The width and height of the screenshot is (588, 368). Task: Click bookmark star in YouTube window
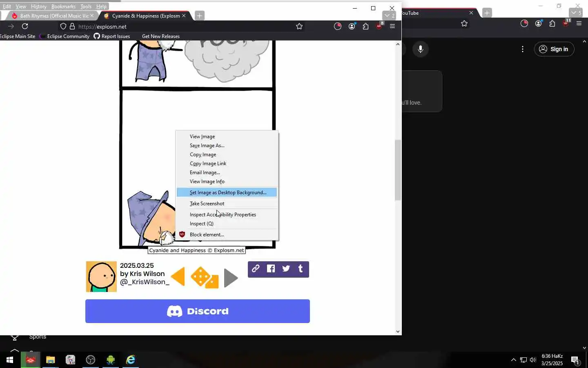coord(464,23)
